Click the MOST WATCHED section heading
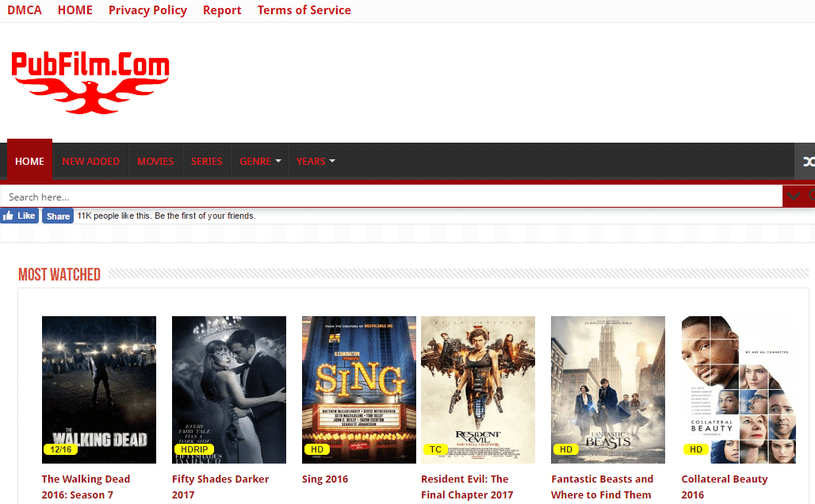 (59, 274)
